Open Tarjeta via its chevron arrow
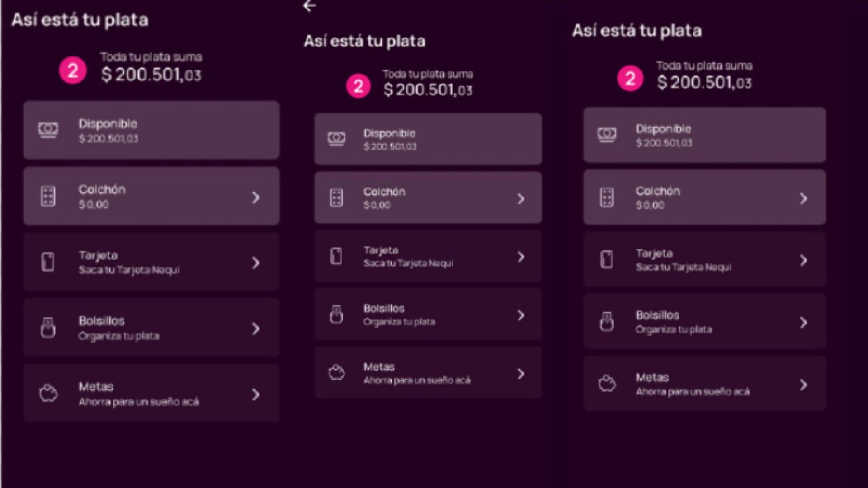This screenshot has width=868, height=488. [x=256, y=262]
